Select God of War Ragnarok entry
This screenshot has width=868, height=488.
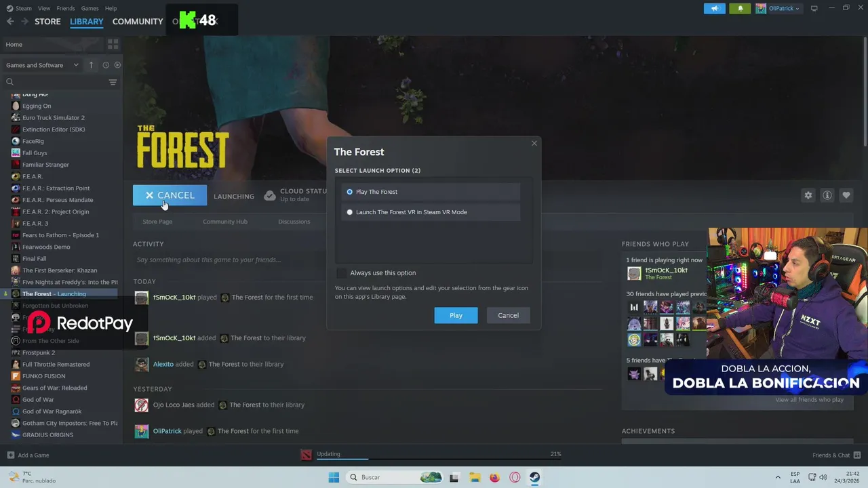52,411
